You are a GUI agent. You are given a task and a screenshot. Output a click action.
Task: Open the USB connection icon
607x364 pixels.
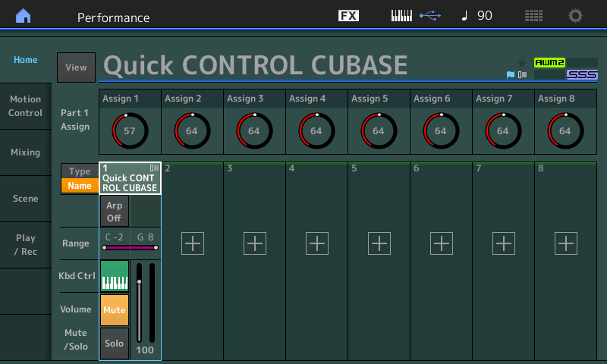(x=429, y=16)
